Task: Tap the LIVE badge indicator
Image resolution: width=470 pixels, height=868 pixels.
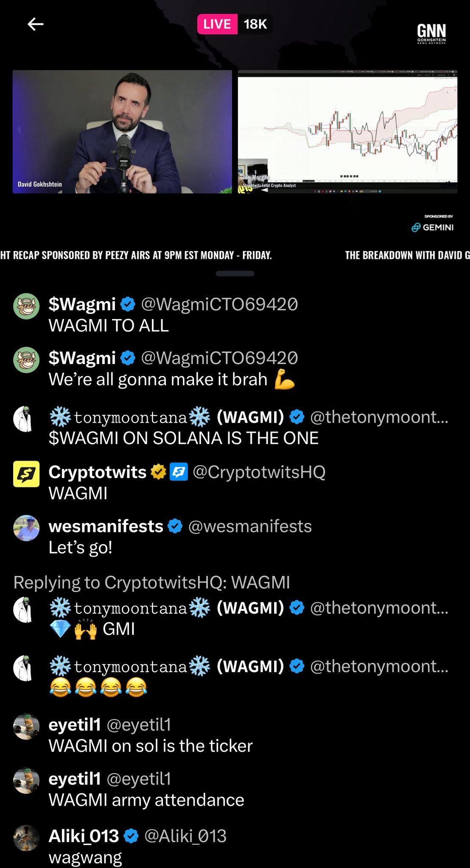Action: [217, 24]
